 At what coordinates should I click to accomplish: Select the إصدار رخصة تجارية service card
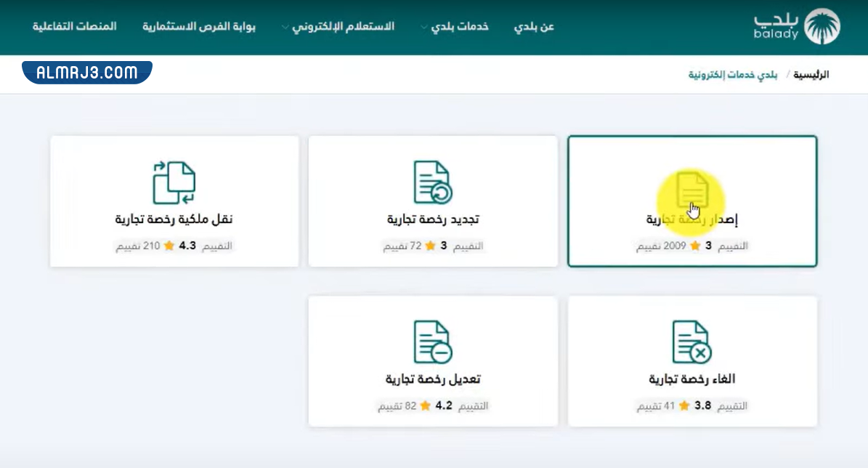pos(692,201)
